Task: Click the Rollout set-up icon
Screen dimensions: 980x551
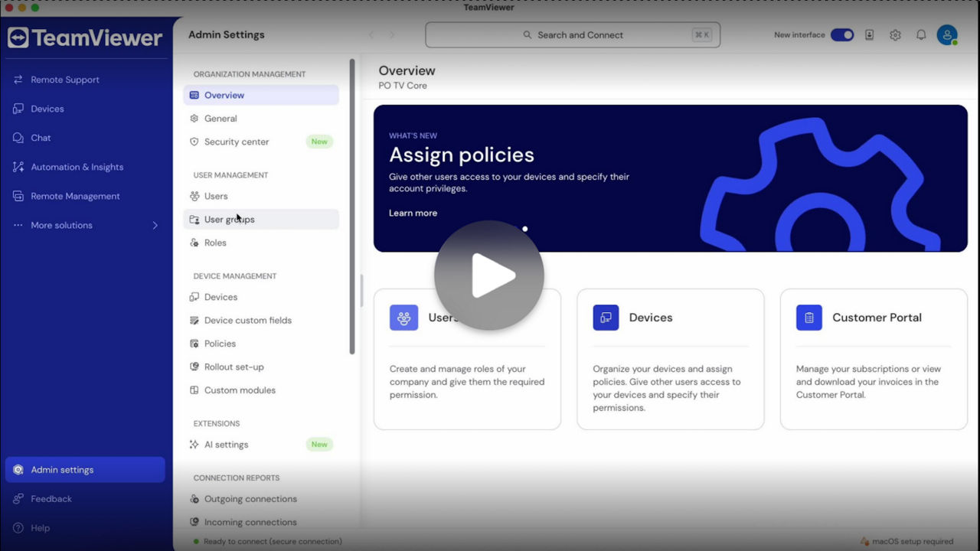Action: click(194, 367)
